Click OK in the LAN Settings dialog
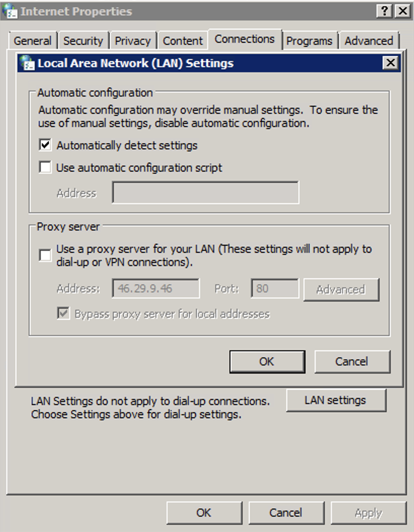This screenshot has height=532, width=414. tap(267, 361)
